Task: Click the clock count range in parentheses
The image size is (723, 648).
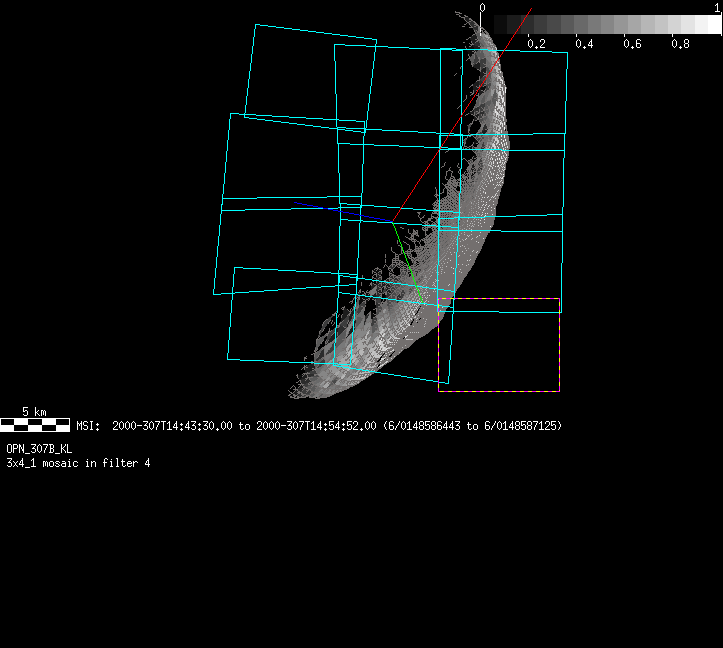Action: tap(472, 426)
